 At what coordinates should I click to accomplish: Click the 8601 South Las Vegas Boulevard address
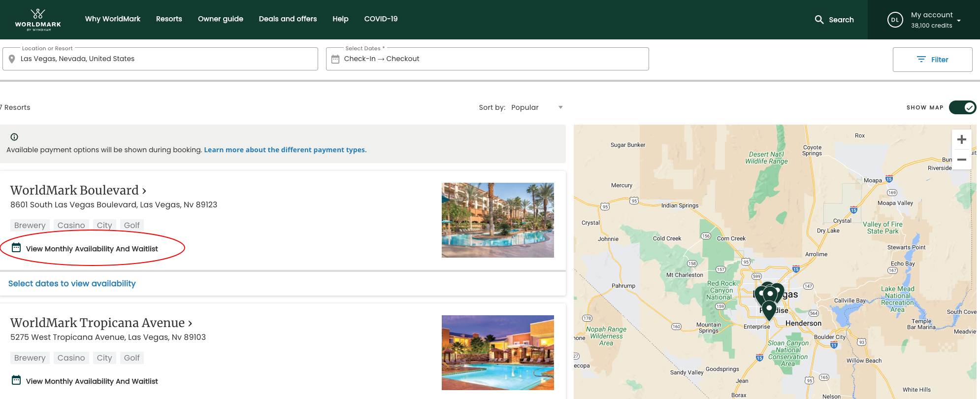[114, 204]
